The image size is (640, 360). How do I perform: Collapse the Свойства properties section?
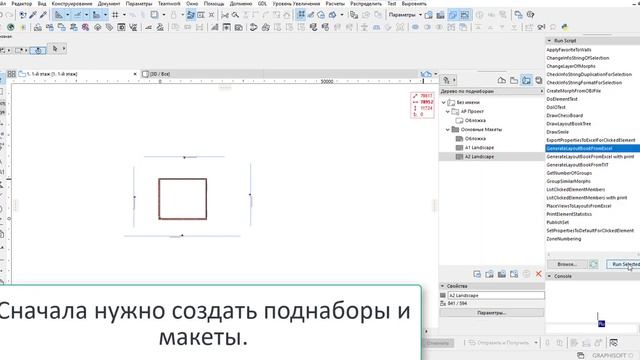coord(442,286)
